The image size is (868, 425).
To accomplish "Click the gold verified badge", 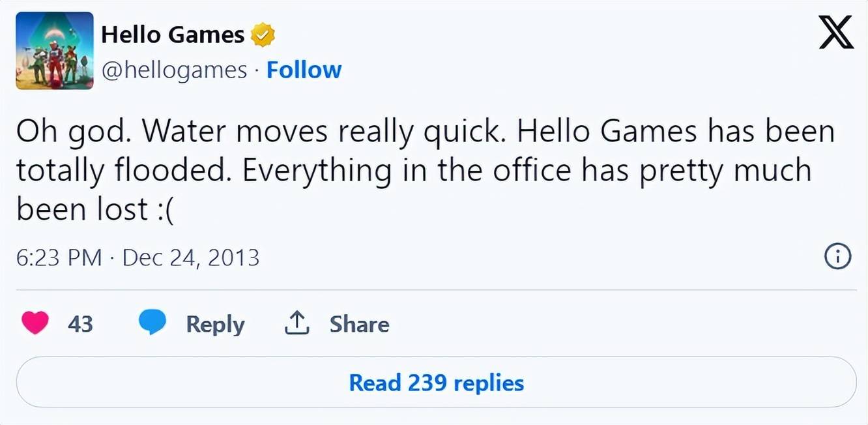I will click(x=263, y=35).
